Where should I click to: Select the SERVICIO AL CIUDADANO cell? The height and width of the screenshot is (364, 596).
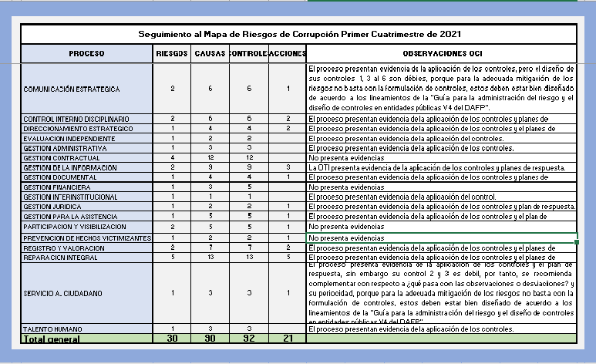pyautogui.click(x=86, y=293)
